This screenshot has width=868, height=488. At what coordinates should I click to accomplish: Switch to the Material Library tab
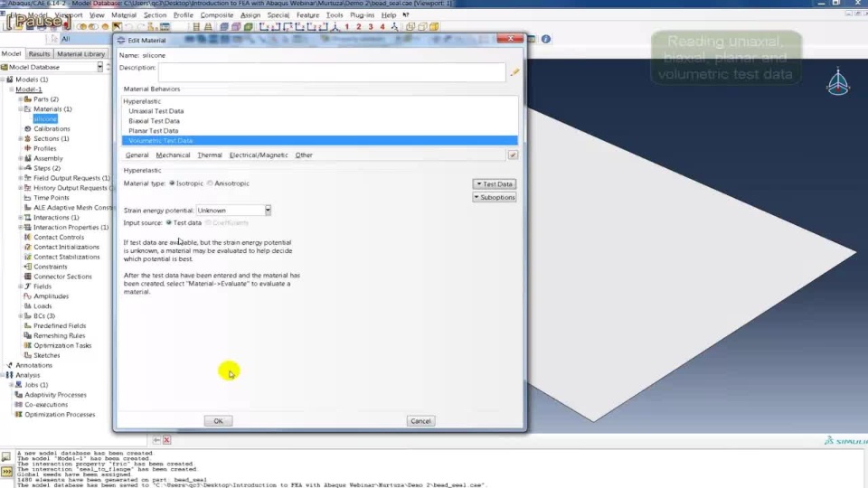(80, 53)
